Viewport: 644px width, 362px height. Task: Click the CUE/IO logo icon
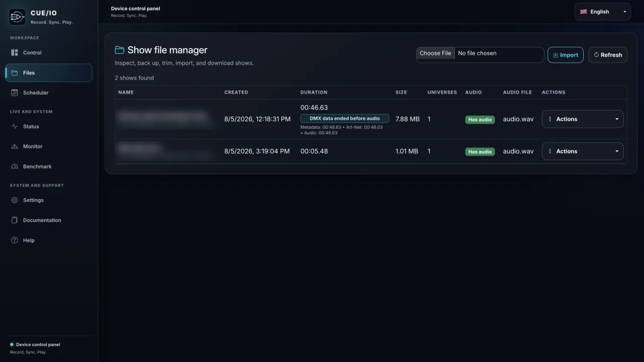(x=17, y=17)
